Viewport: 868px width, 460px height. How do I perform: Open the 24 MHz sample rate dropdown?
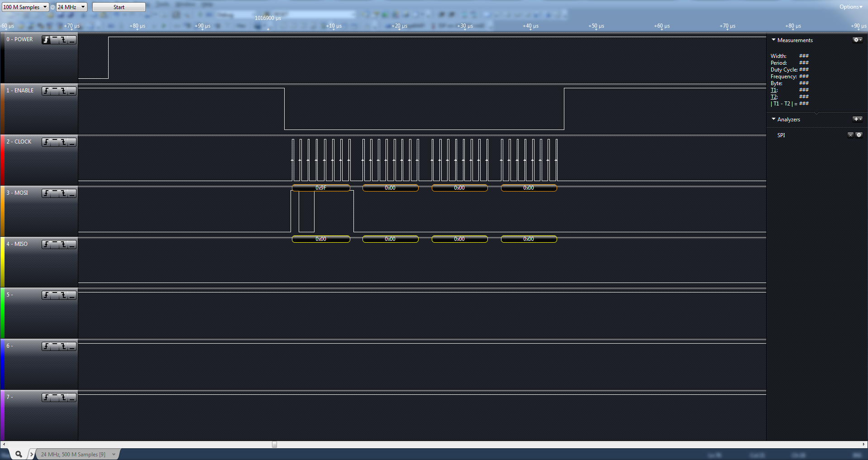click(x=71, y=7)
